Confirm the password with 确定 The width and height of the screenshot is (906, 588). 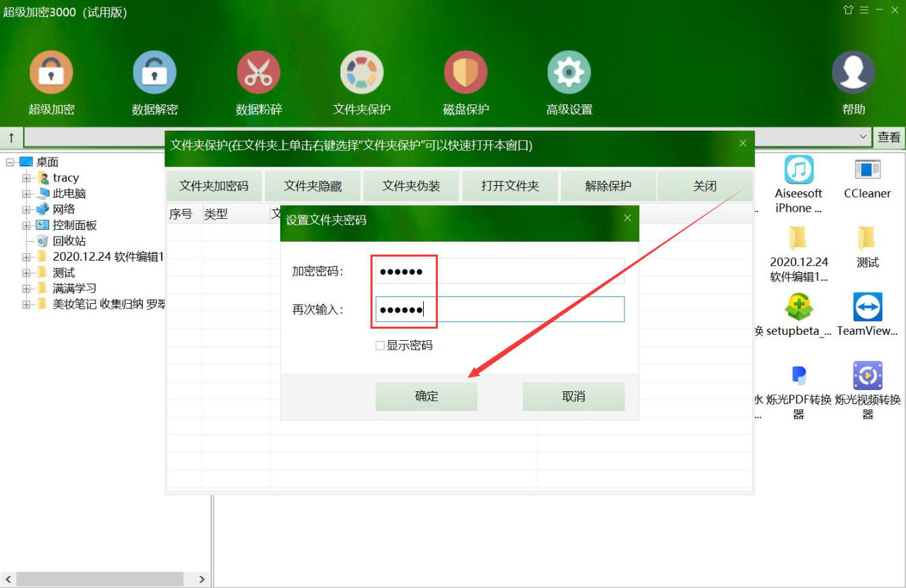(426, 397)
